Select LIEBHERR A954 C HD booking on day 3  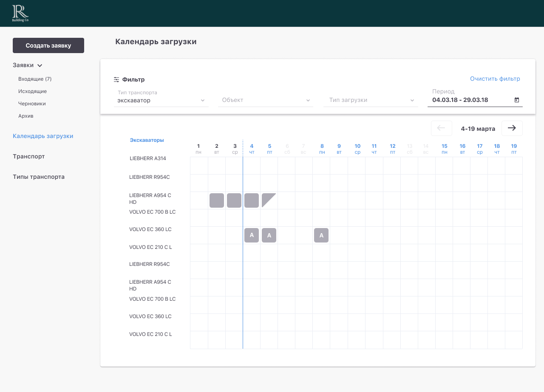234,200
